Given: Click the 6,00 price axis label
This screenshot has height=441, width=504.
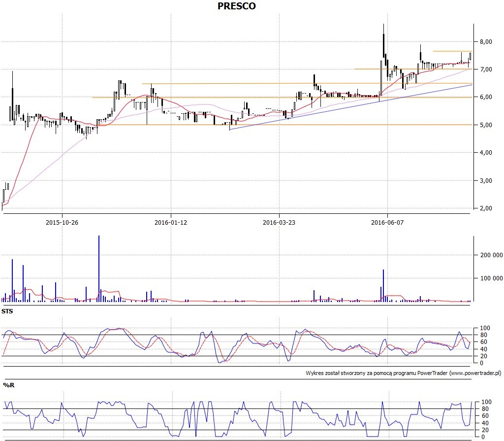Looking at the screenshot, I should point(486,97).
